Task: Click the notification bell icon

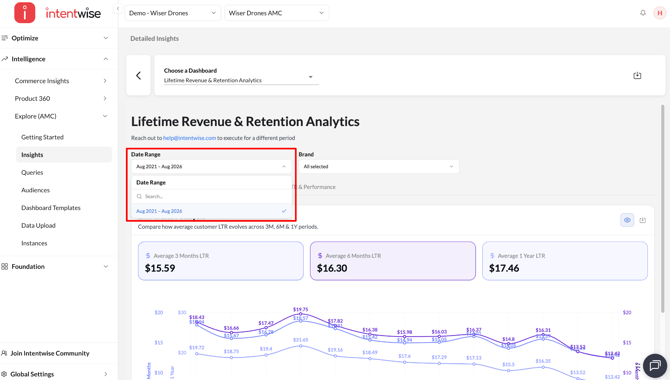Action: (643, 13)
